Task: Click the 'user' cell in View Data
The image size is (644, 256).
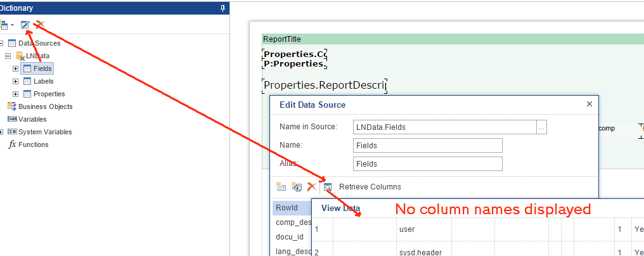Action: tap(424, 229)
